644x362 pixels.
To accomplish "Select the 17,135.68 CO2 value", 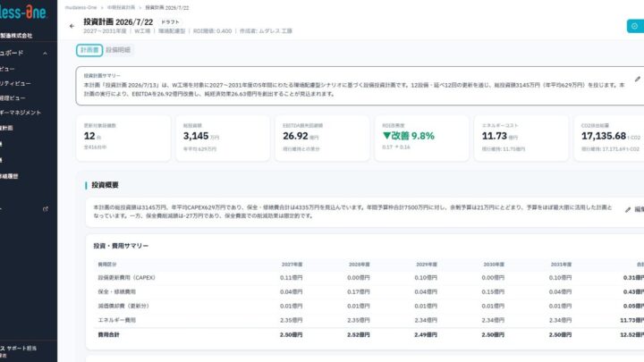I will click(604, 136).
